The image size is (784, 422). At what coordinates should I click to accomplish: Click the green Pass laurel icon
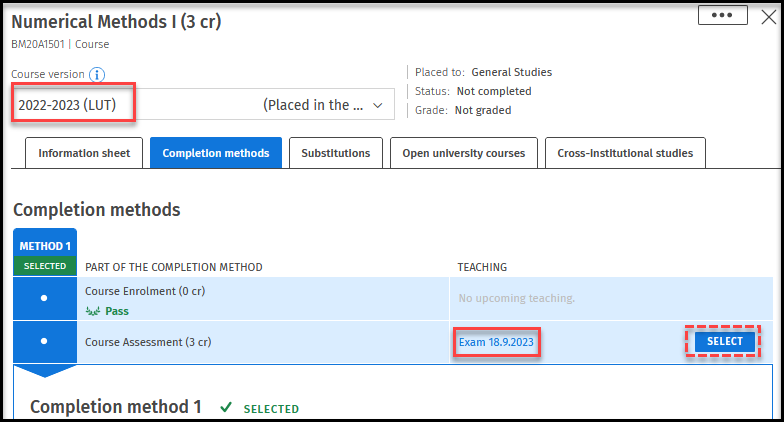pyautogui.click(x=93, y=311)
